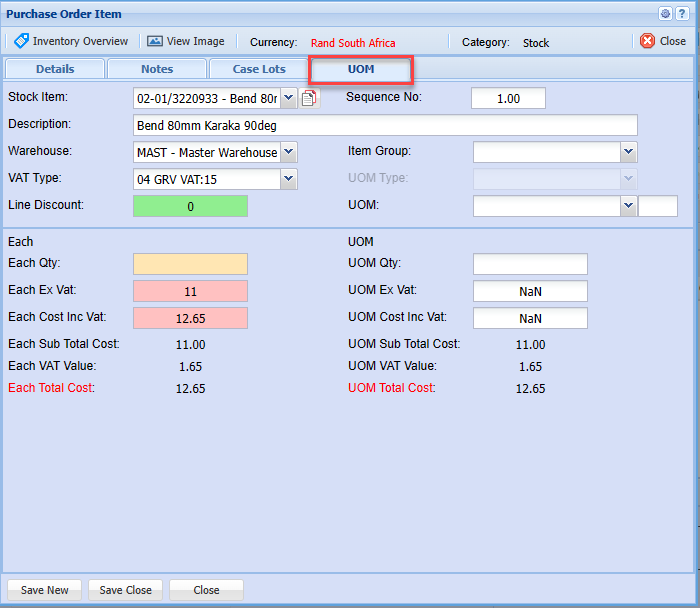700x608 pixels.
Task: Expand the Item Group dropdown
Action: [x=628, y=152]
